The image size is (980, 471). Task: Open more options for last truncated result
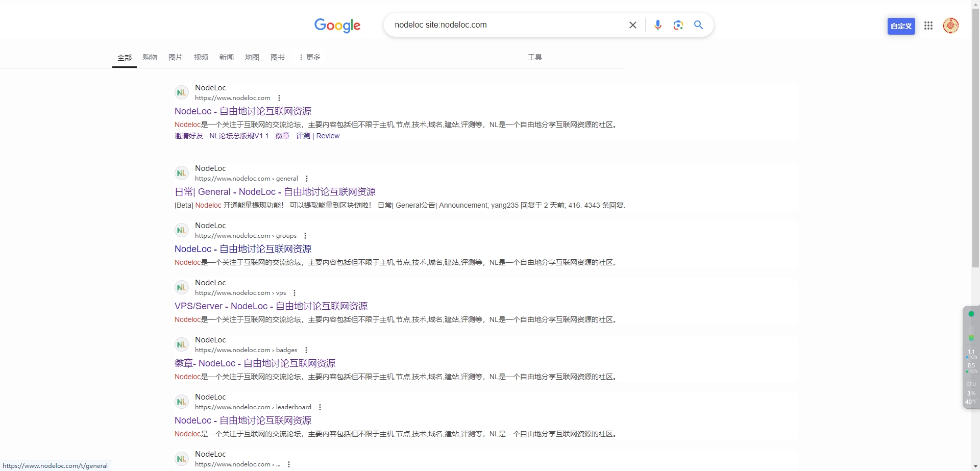point(289,464)
